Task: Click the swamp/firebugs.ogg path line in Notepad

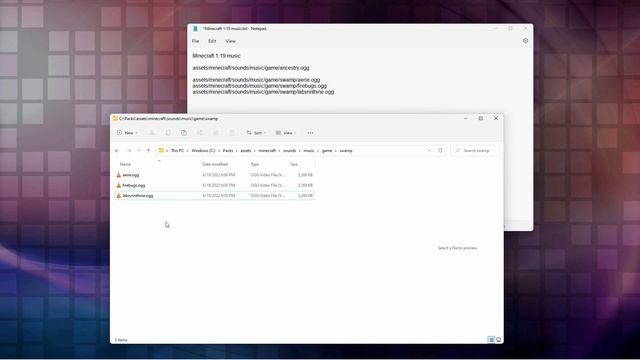Action: coord(260,86)
